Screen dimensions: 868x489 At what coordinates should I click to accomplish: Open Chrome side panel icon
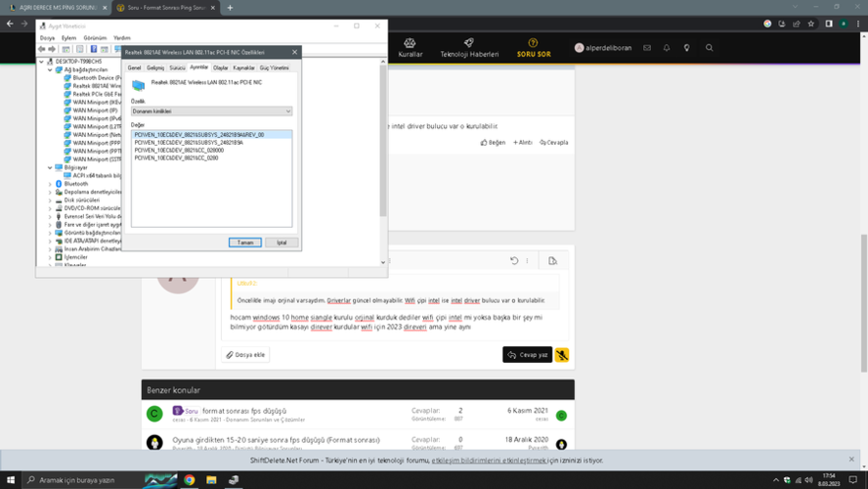pyautogui.click(x=829, y=23)
